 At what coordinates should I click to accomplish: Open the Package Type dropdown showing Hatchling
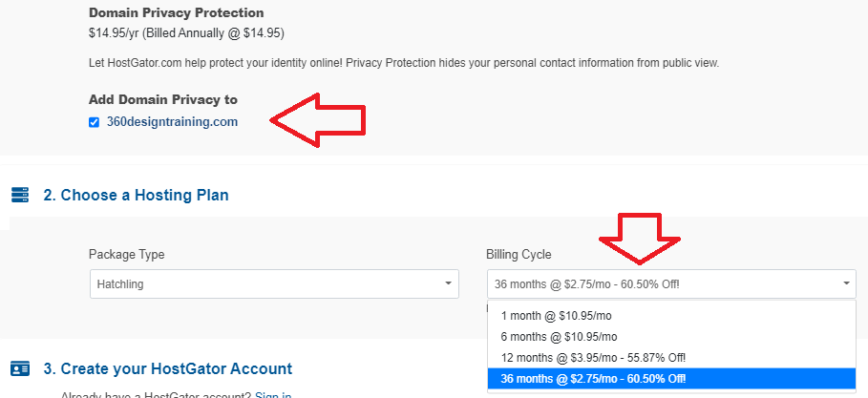(275, 284)
